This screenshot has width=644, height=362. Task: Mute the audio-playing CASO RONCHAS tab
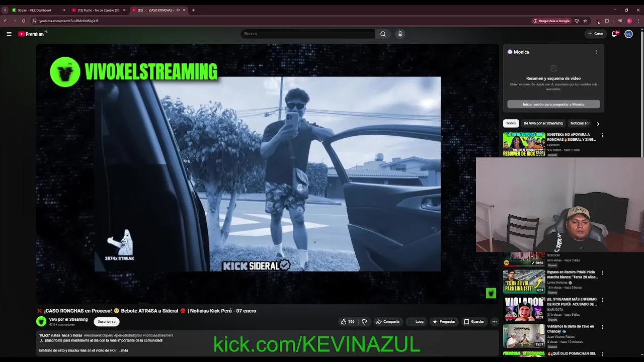pos(178,10)
